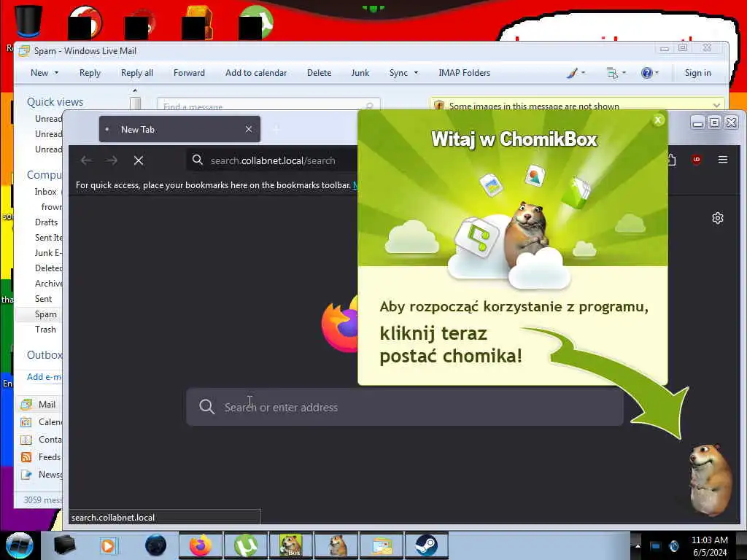Open the Live Mail help dropdown
The height and width of the screenshot is (560, 747).
(x=650, y=73)
